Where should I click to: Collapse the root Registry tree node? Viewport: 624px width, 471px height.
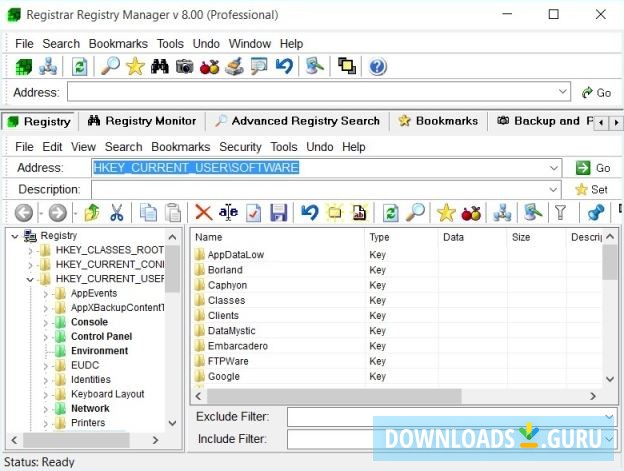click(15, 237)
